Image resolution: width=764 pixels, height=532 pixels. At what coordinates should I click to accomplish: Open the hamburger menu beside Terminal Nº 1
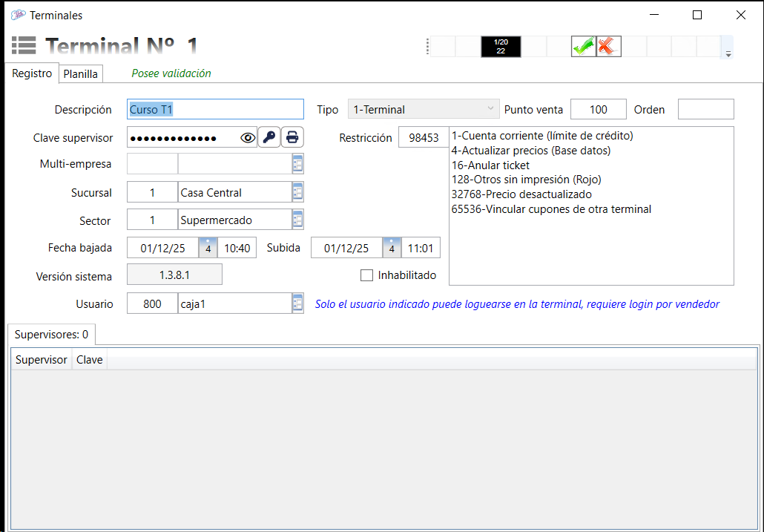click(24, 46)
